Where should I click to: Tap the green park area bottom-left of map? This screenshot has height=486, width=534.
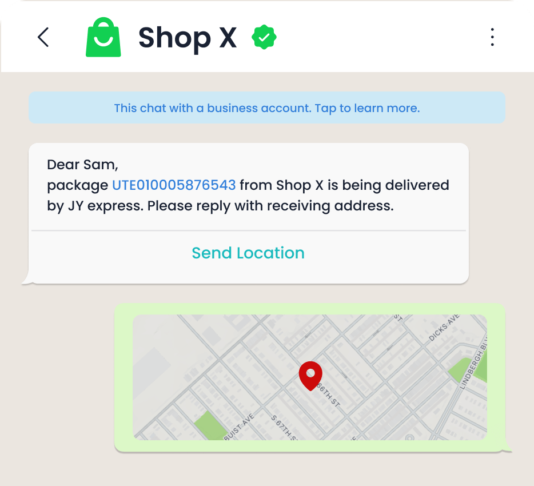pyautogui.click(x=211, y=426)
